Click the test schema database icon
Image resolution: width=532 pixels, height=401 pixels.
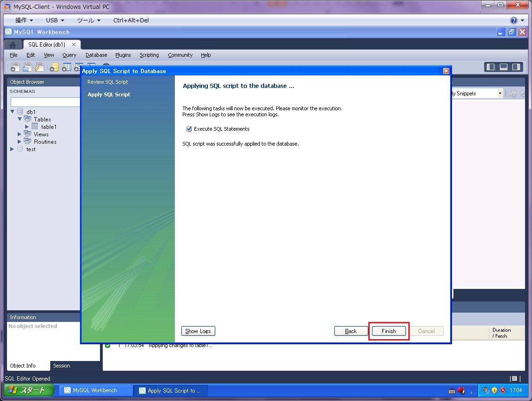coord(20,149)
